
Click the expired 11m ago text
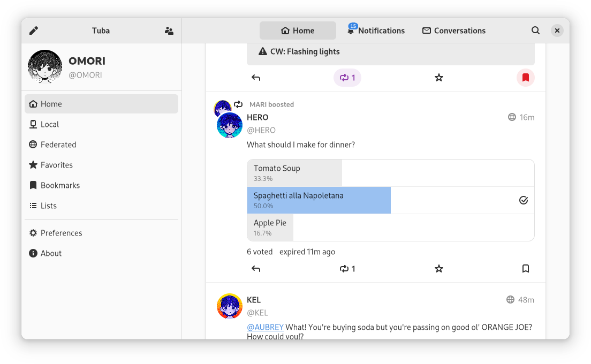307,252
